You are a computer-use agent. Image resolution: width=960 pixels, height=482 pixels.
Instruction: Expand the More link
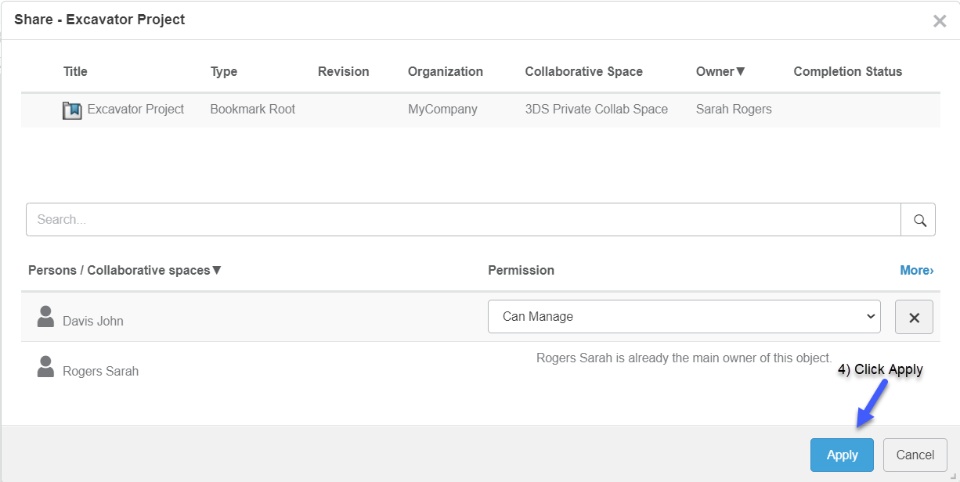point(916,270)
